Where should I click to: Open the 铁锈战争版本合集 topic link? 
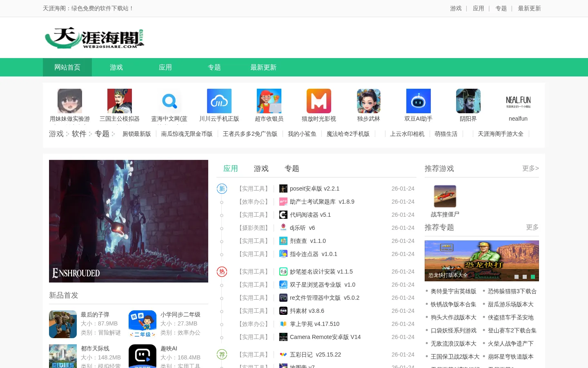point(454,304)
